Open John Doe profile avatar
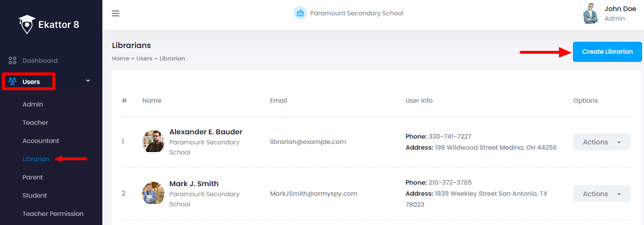The image size is (644, 225). (591, 13)
